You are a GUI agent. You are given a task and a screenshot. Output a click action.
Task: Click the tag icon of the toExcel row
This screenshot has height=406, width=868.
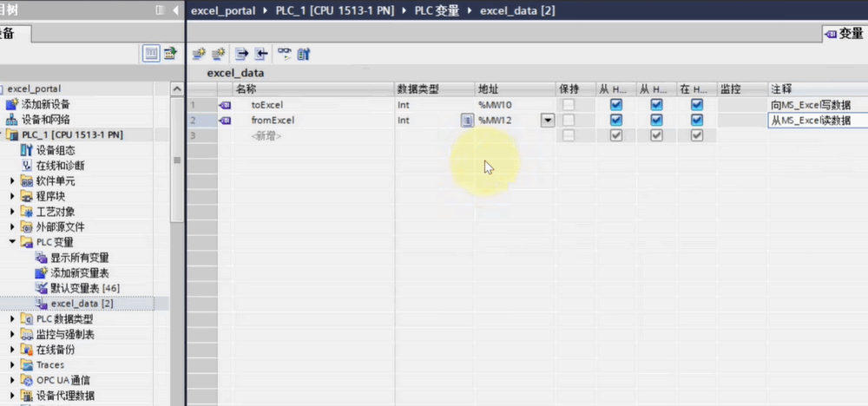click(226, 105)
